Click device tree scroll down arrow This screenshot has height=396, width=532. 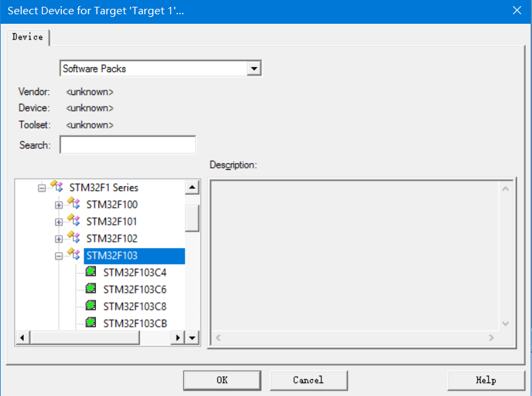(x=192, y=338)
